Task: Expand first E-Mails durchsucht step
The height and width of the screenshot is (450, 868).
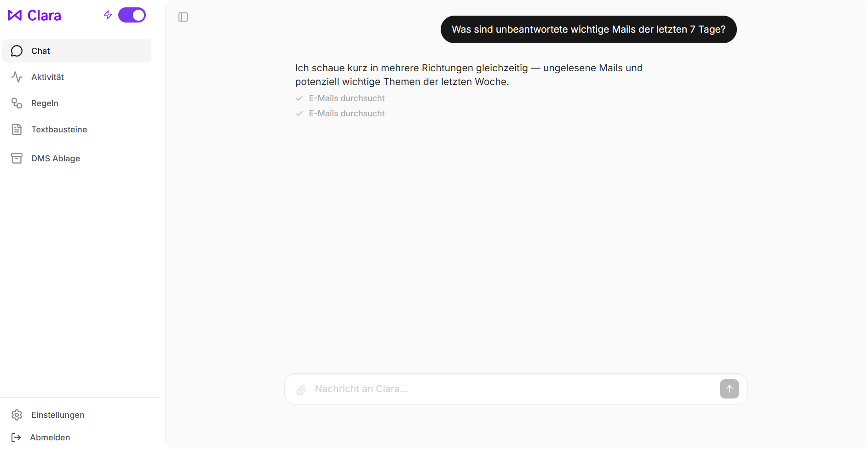Action: pyautogui.click(x=346, y=98)
